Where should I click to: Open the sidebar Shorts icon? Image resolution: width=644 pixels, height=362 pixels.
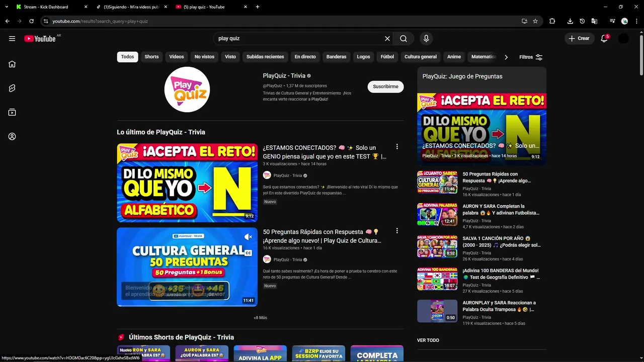pyautogui.click(x=12, y=88)
